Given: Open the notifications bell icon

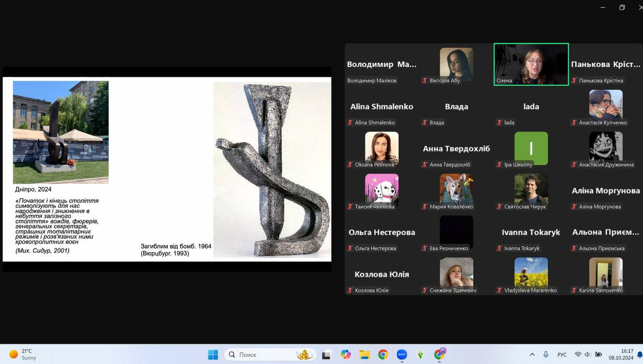Looking at the screenshot, I should tap(639, 355).
